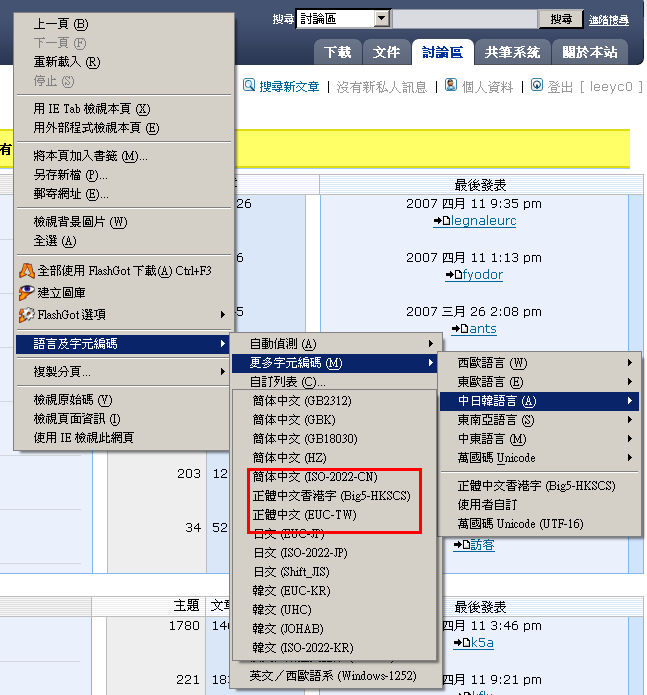Expand the 萬國碼 Unicode submenu arrow
This screenshot has width=647, height=695.
(x=630, y=458)
